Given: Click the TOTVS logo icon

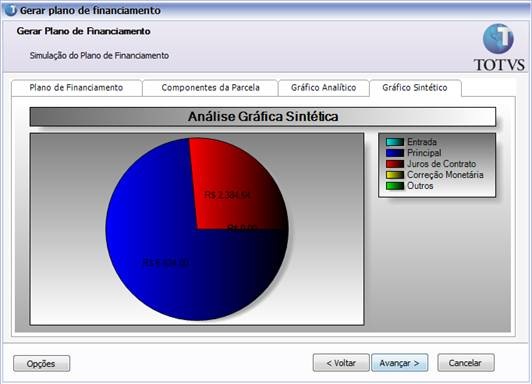Looking at the screenshot, I should [x=498, y=39].
